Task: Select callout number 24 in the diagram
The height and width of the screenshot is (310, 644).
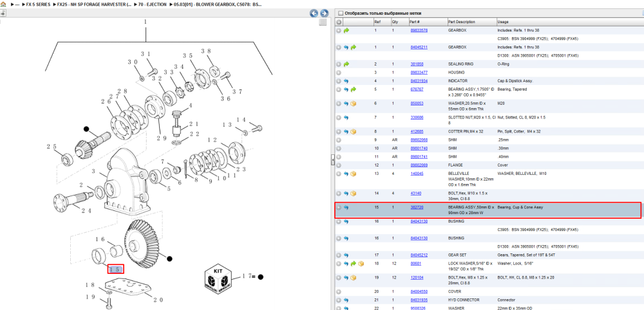Action: click(x=86, y=211)
